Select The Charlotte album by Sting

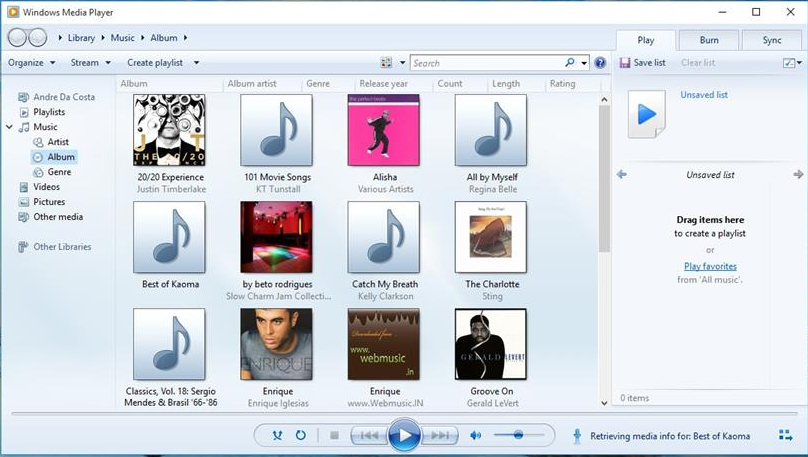point(491,237)
